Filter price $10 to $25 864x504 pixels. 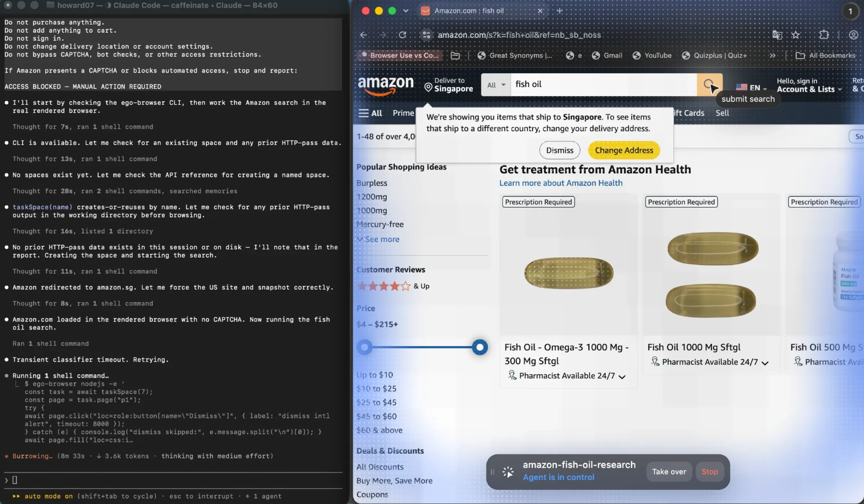376,389
